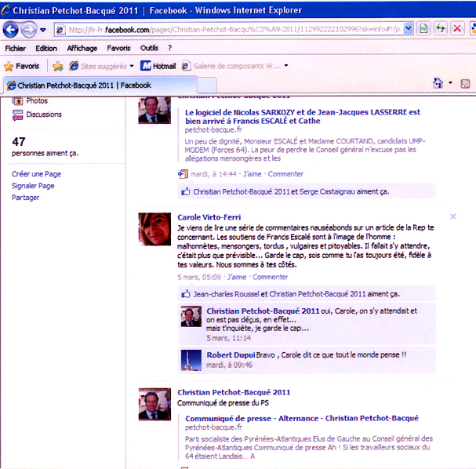The height and width of the screenshot is (469, 476).
Task: Click the Add to favorites bar star icon
Action: click(58, 66)
